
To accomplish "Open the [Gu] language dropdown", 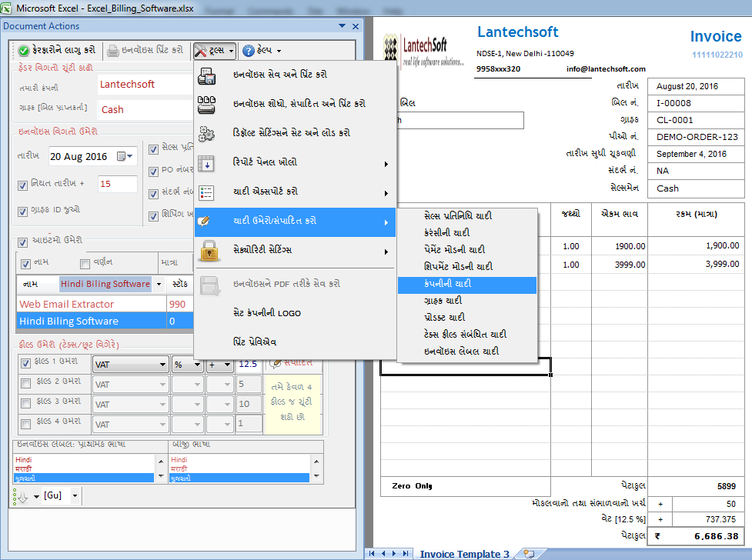I will [75, 495].
